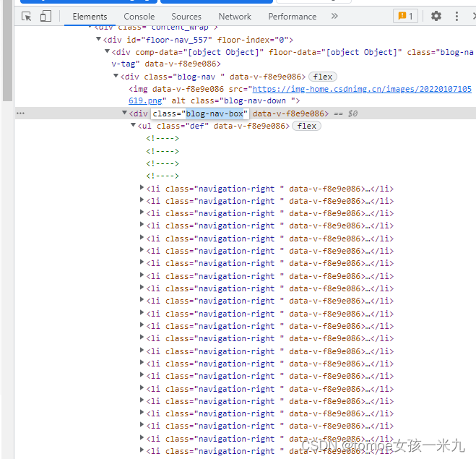Screen dimensions: 476x459
Task: Click the 619.png link continuation
Action: pyautogui.click(x=145, y=100)
